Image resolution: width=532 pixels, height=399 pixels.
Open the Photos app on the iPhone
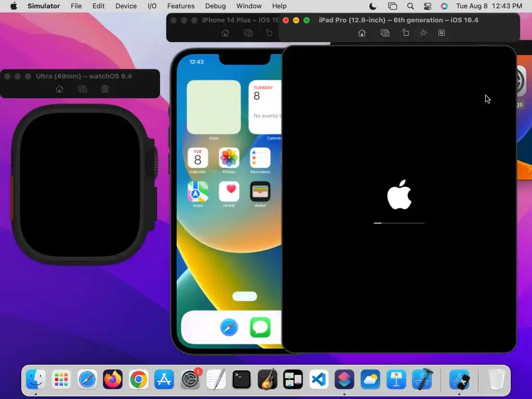pos(229,158)
